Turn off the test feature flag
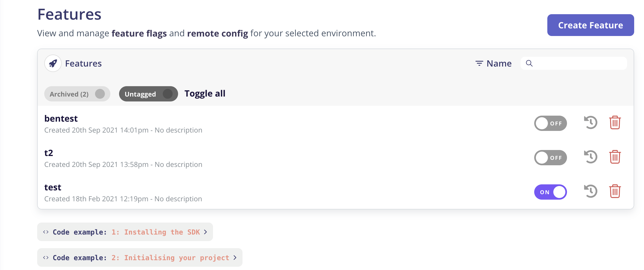644x270 pixels. 550,192
